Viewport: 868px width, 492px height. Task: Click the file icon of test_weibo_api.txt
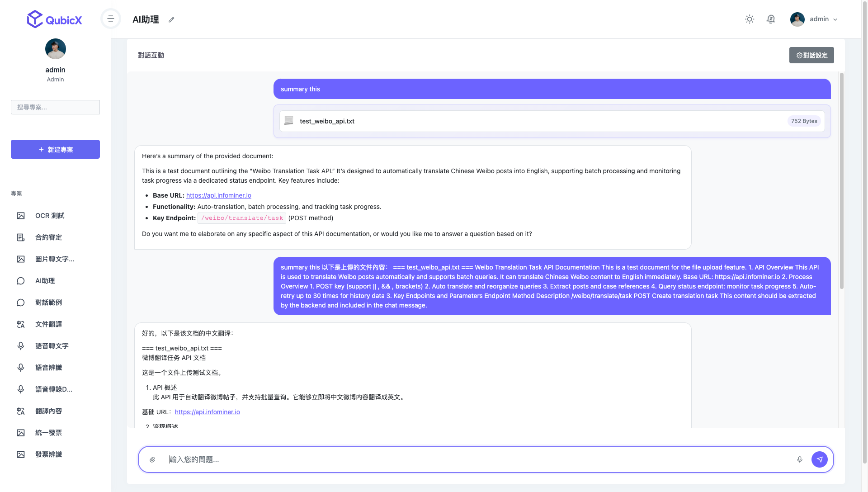click(x=289, y=121)
